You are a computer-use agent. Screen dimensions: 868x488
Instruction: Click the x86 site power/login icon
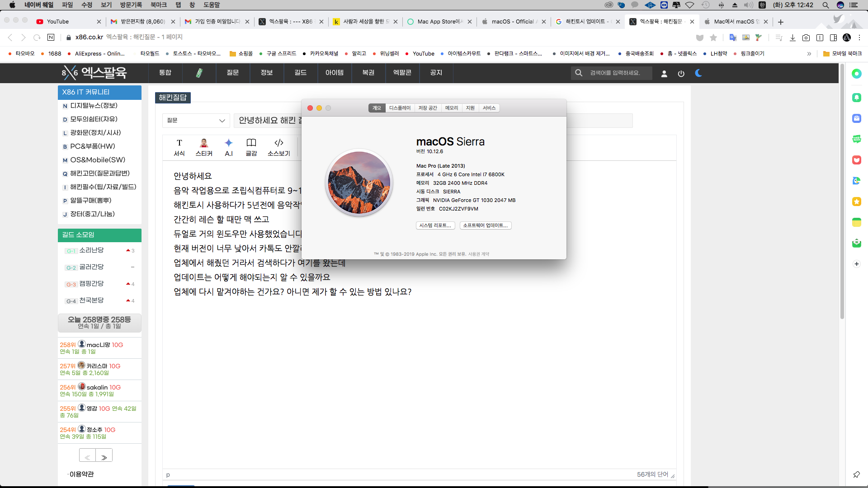681,73
